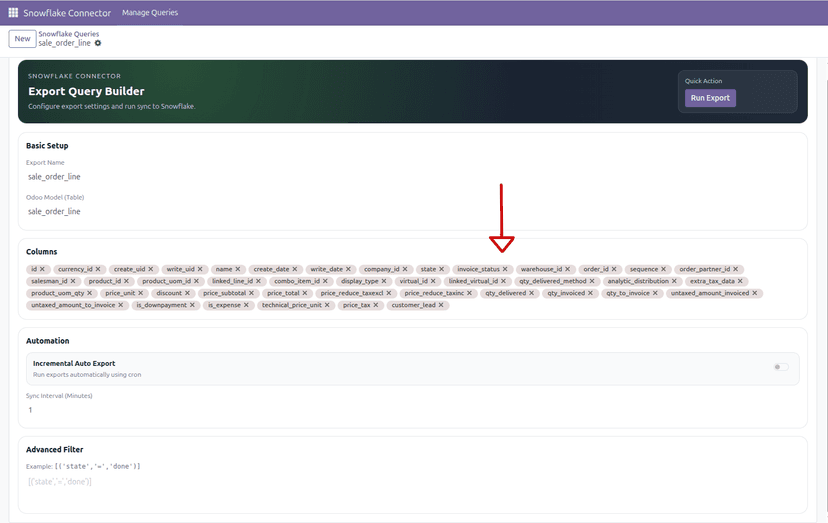
Task: Remove the warehouse_id column tag
Action: (x=568, y=269)
